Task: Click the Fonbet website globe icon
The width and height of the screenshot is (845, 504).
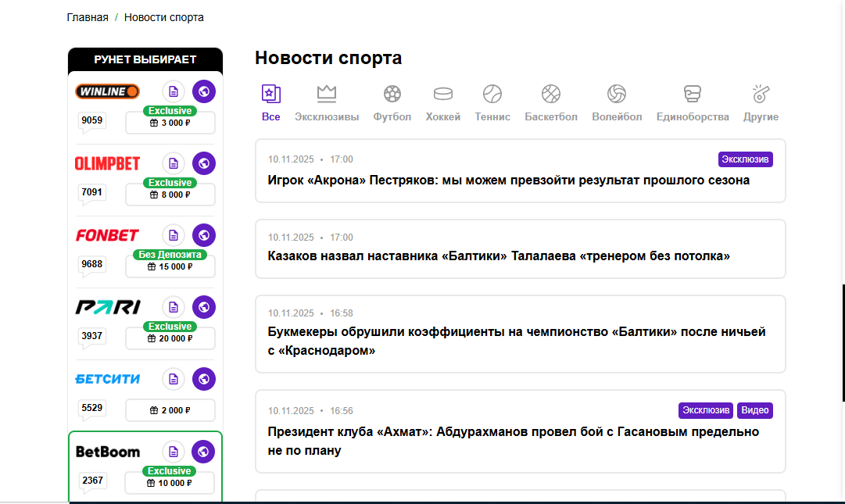Action: [203, 235]
